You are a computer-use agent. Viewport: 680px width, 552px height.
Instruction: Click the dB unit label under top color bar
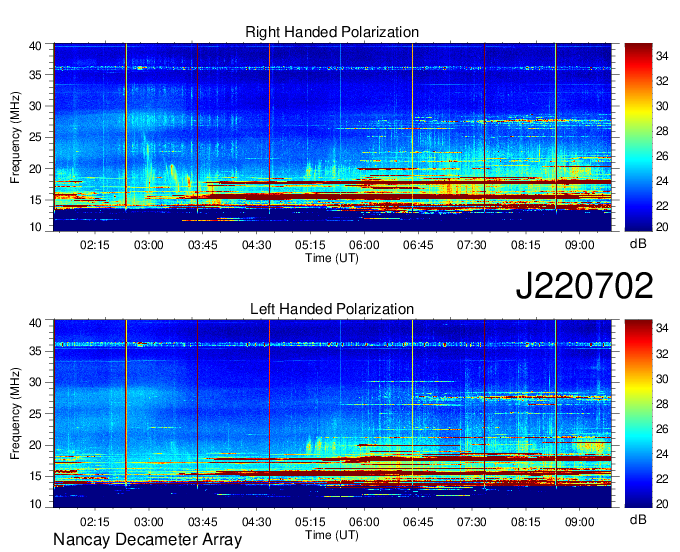[x=638, y=244]
